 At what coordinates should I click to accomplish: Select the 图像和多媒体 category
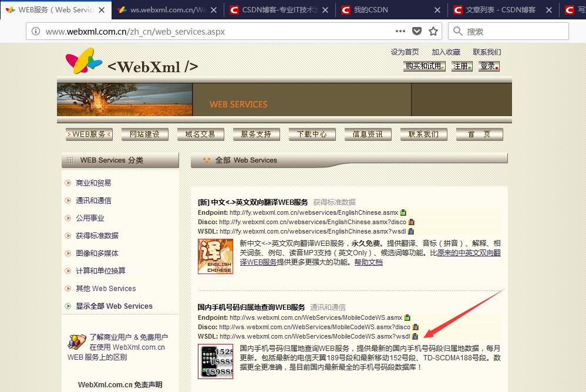[97, 253]
